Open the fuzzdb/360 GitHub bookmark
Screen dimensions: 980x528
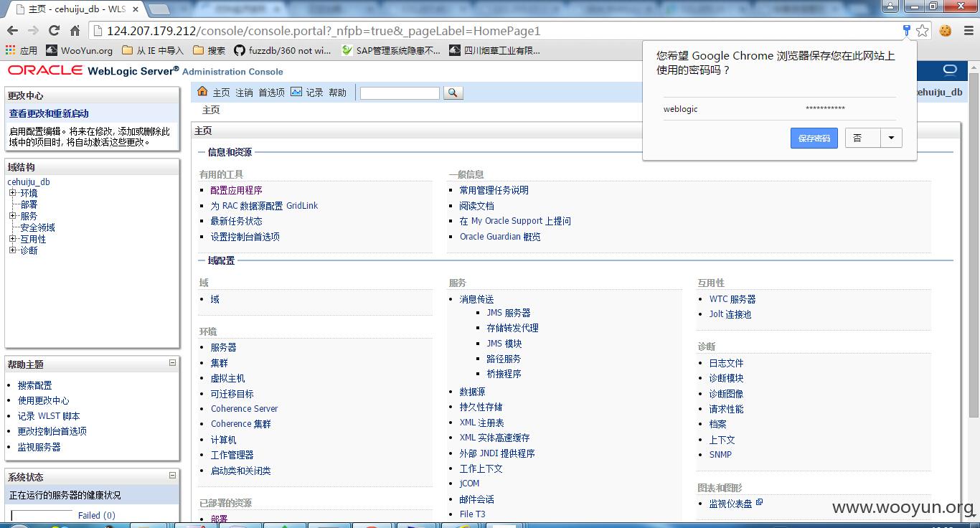(x=283, y=50)
